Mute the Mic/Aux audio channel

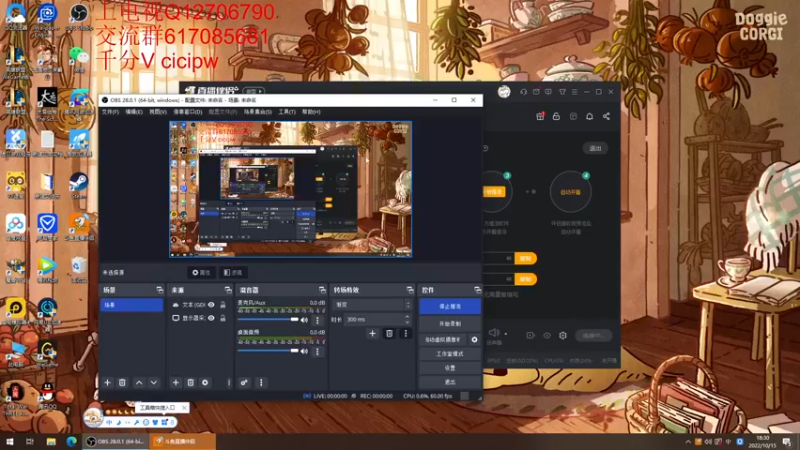pos(305,320)
